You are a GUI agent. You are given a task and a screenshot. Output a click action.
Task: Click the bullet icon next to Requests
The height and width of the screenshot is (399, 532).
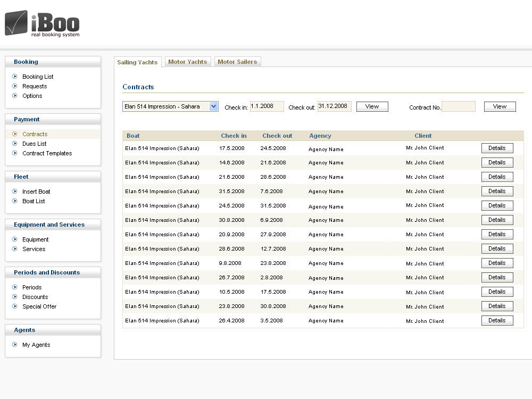click(x=15, y=86)
